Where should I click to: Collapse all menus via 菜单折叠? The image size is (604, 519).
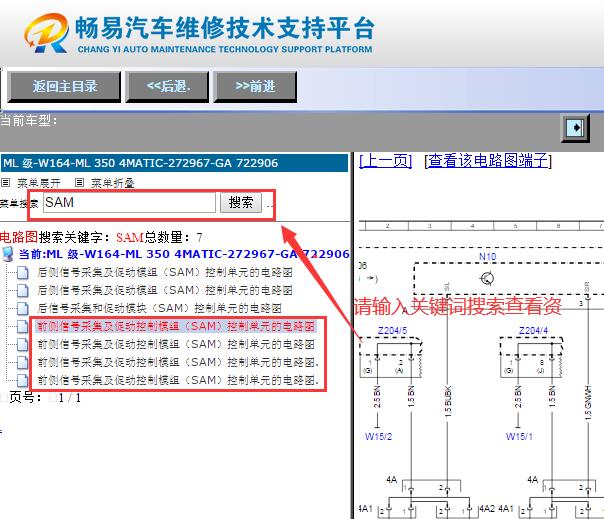(x=112, y=183)
